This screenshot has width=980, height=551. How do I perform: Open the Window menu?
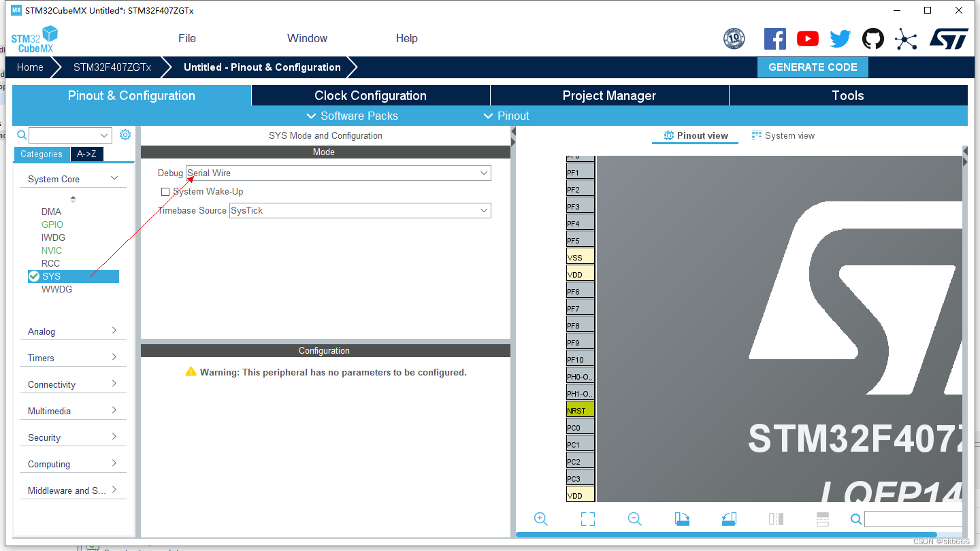pyautogui.click(x=306, y=38)
